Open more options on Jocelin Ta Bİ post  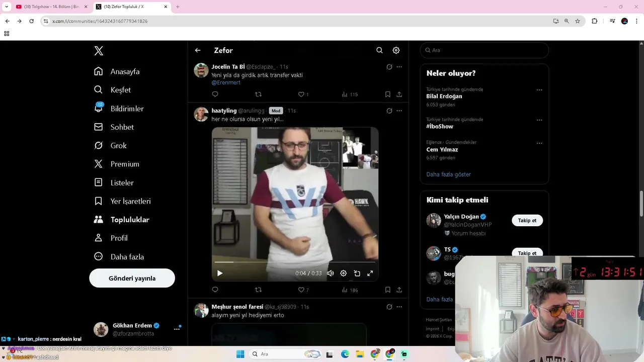click(399, 67)
